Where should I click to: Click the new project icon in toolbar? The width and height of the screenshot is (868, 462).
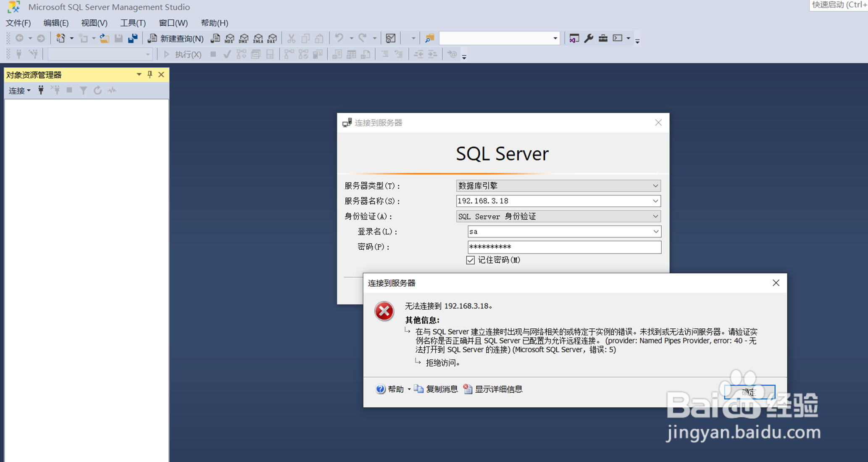point(60,38)
